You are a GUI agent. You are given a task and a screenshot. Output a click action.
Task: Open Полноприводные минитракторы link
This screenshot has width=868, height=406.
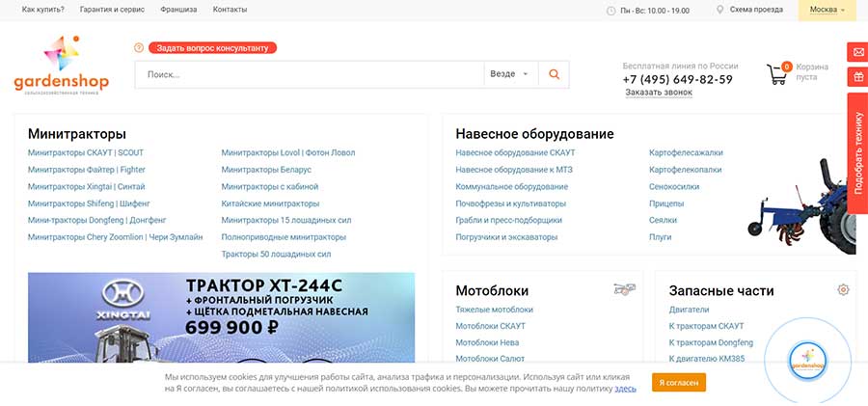(x=284, y=237)
